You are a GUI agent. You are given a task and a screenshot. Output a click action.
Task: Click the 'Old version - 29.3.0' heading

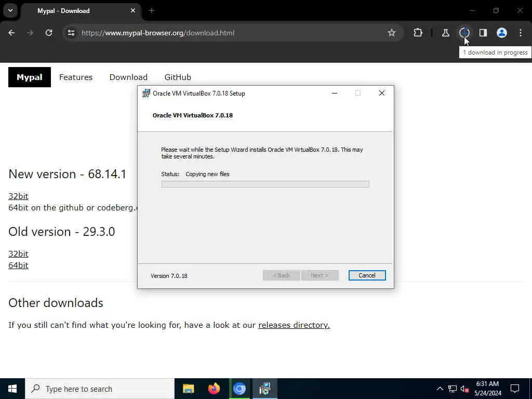(x=62, y=232)
